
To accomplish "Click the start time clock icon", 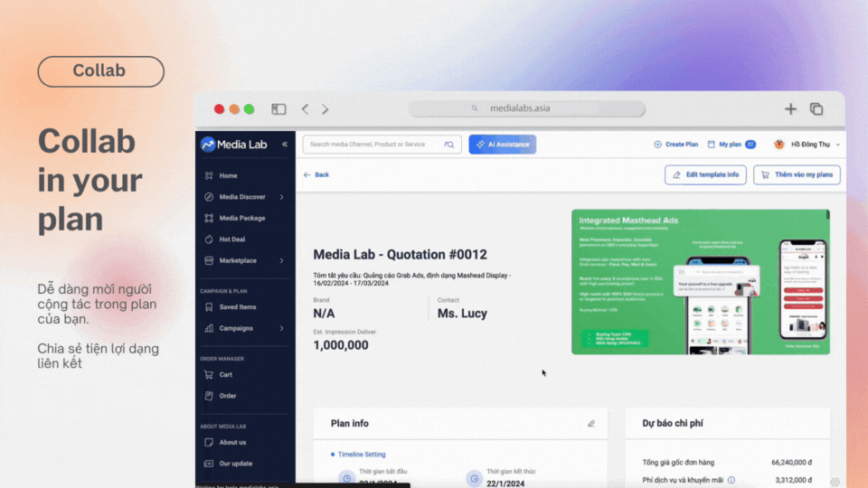I will 347,477.
